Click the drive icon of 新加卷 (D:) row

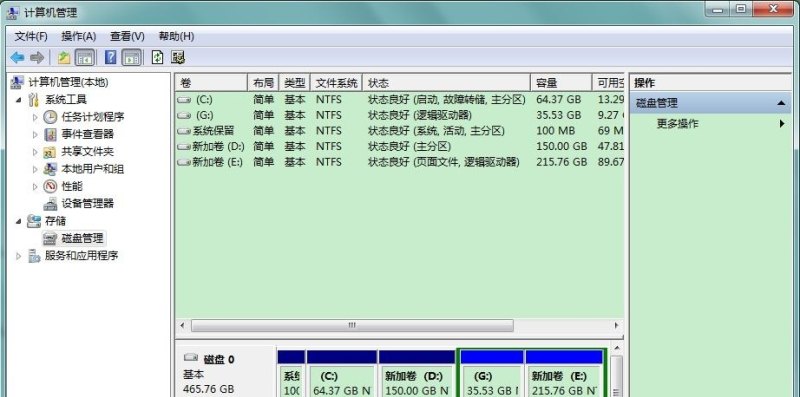[x=184, y=147]
